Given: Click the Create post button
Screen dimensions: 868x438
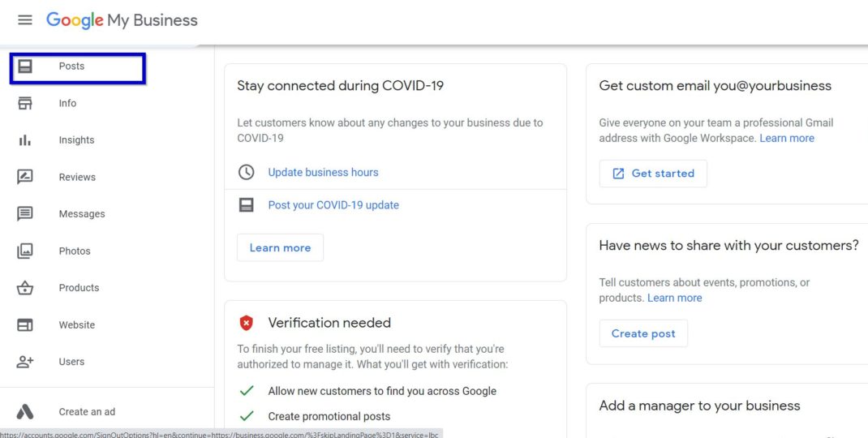Looking at the screenshot, I should click(643, 333).
